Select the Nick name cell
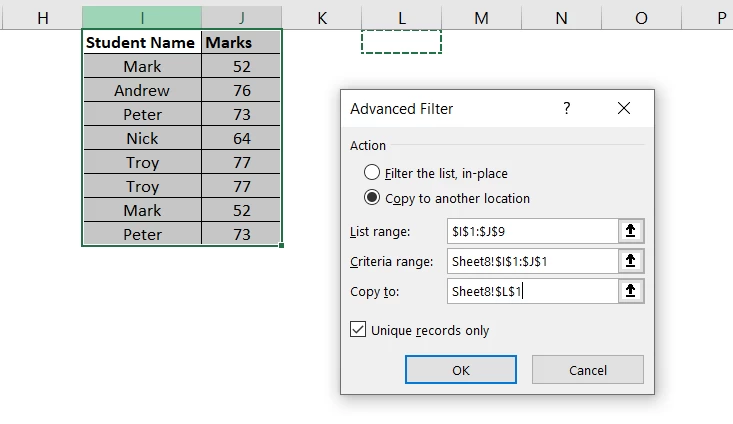 tap(142, 138)
